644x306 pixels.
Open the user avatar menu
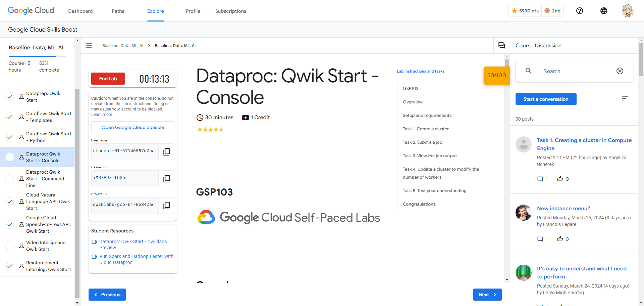pos(628,11)
